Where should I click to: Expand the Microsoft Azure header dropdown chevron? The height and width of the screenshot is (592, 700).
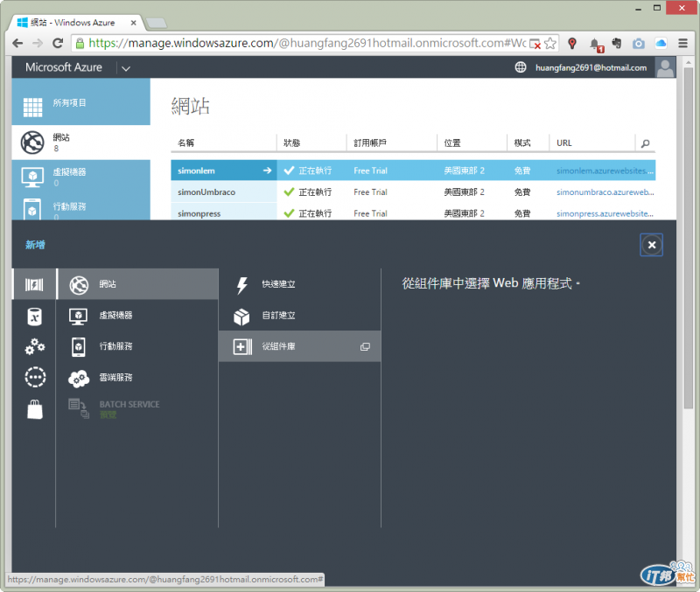point(126,68)
